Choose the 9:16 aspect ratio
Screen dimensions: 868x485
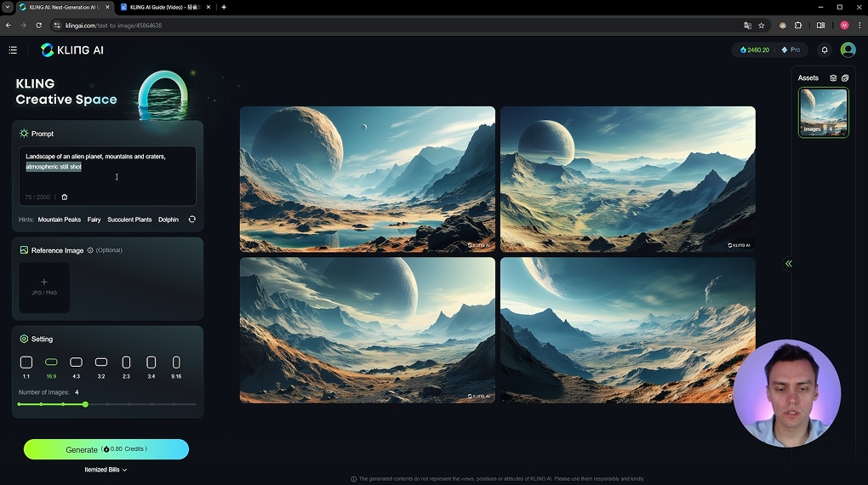176,362
